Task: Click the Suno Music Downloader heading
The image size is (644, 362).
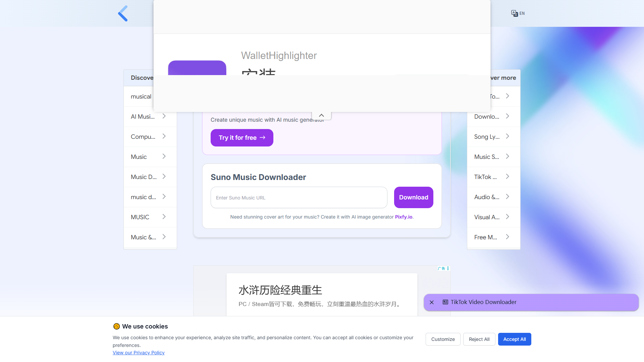Action: 258,177
